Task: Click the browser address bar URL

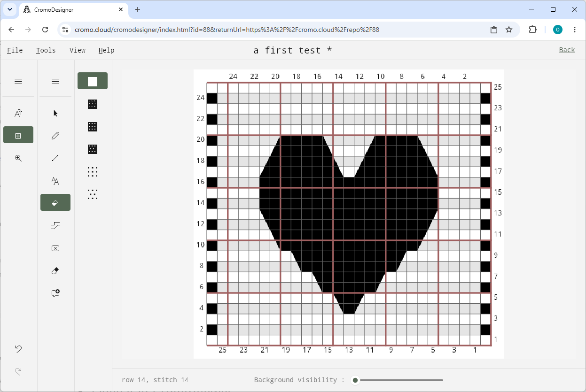Action: click(x=227, y=30)
